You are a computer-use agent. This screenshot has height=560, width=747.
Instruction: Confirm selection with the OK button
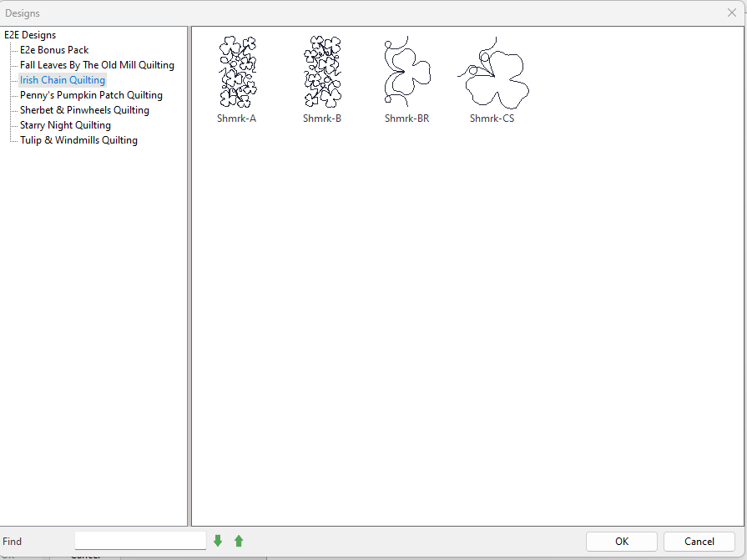pyautogui.click(x=622, y=542)
